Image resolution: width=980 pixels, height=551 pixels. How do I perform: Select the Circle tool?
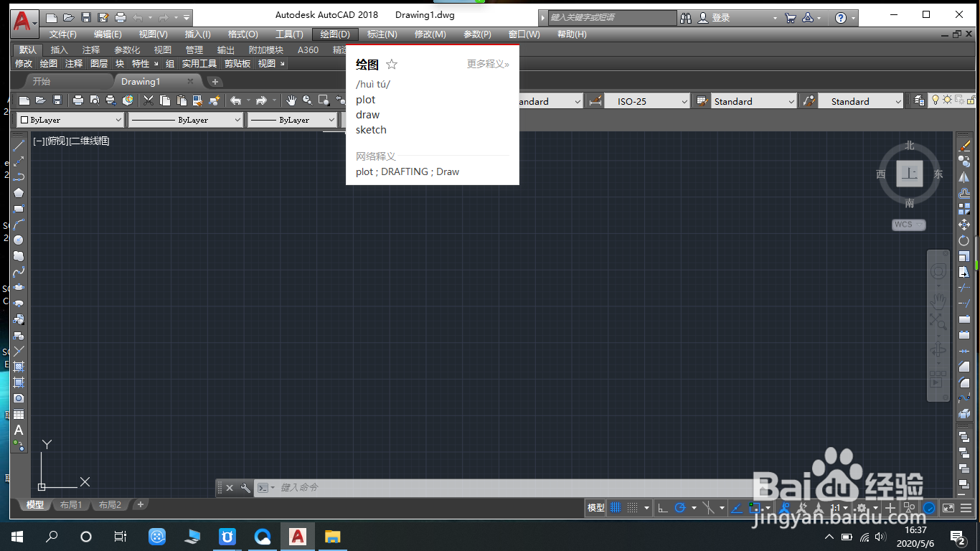[19, 240]
